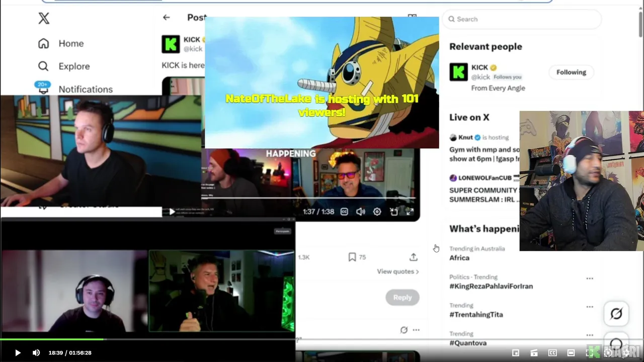Screen dimensions: 644x362
Task: Open more options for #Quantova
Action: [590, 335]
